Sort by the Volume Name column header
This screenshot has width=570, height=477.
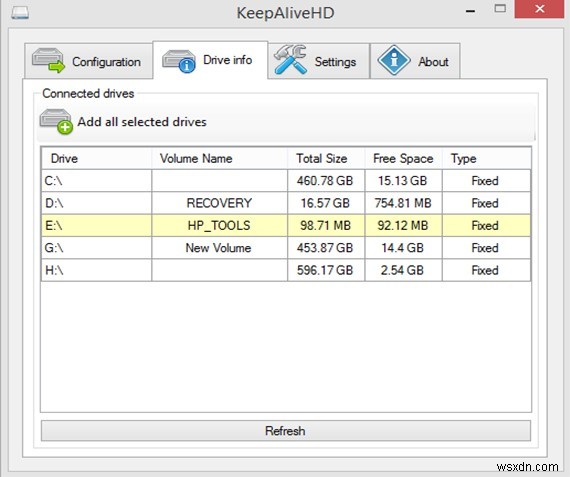[219, 159]
